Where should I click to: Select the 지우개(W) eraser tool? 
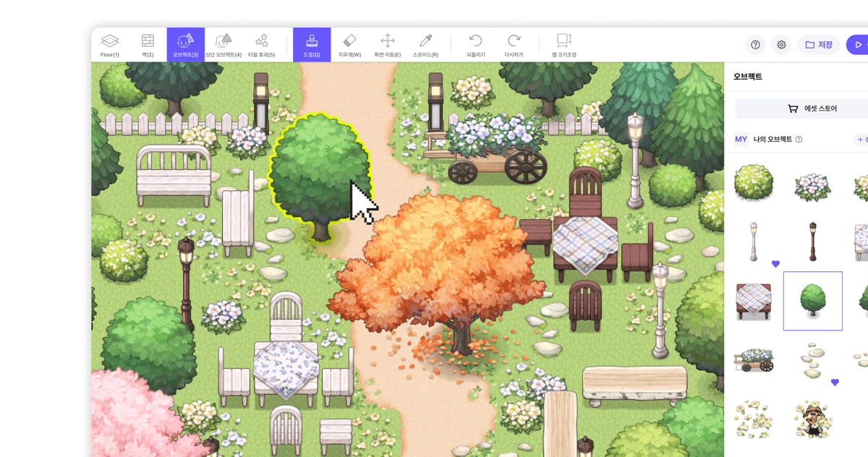tap(349, 45)
